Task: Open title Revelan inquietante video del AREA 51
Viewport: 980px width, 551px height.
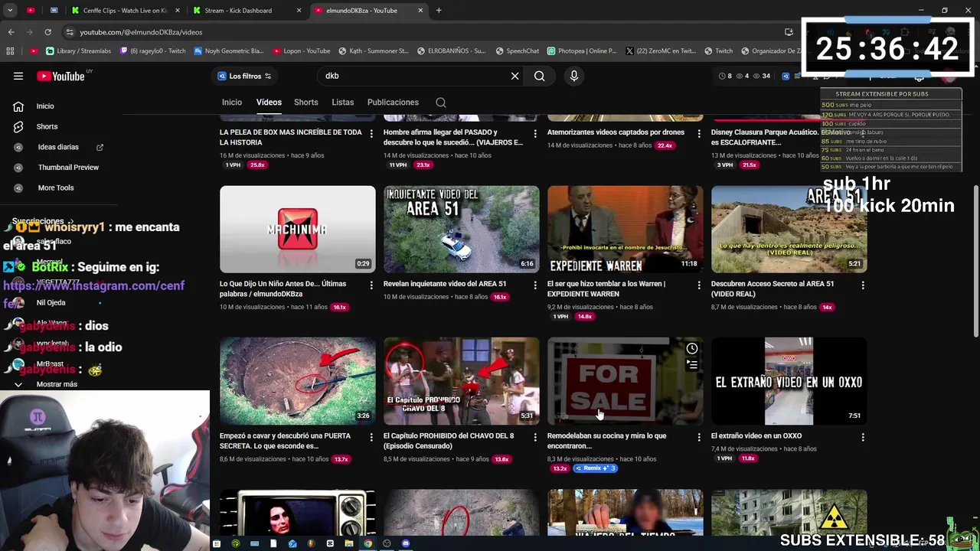Action: pos(445,284)
